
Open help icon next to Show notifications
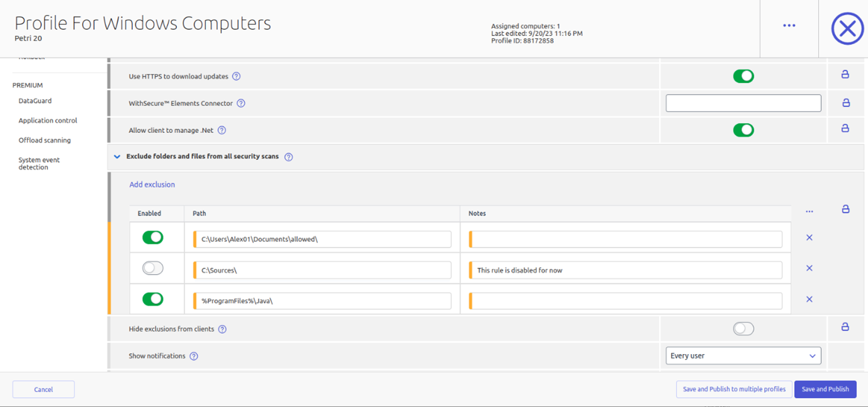click(194, 356)
